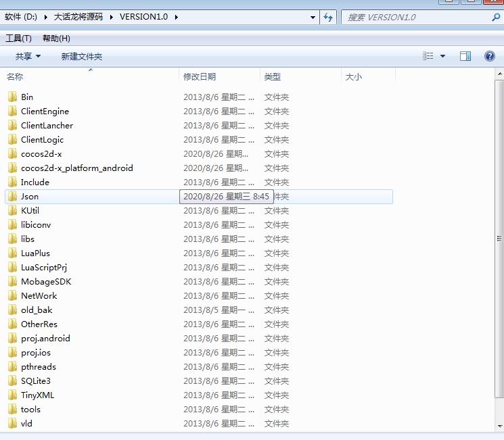Open the 共享 share dropdown

point(28,57)
